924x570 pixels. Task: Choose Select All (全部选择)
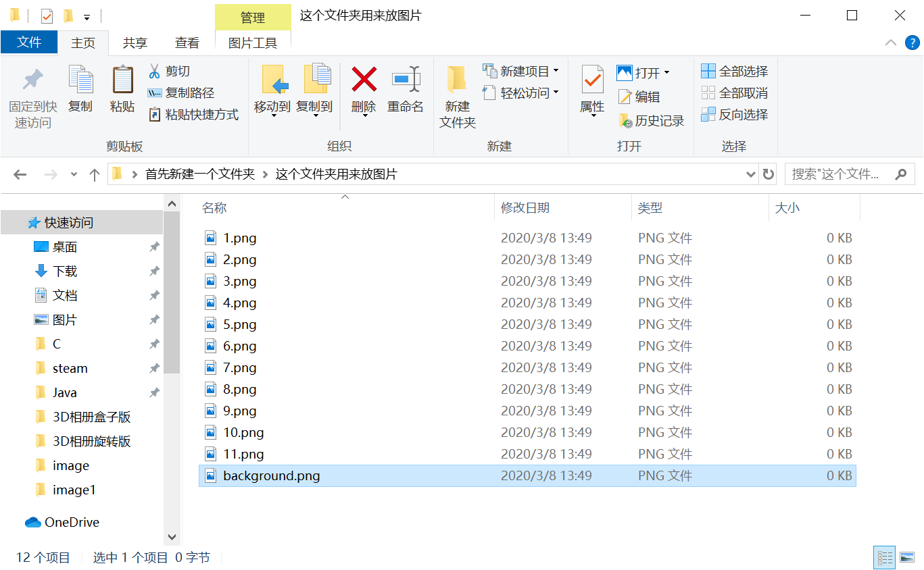pyautogui.click(x=735, y=71)
